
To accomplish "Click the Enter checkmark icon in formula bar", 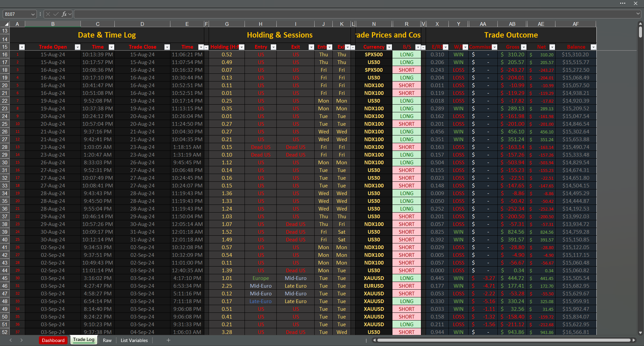I will [56, 14].
